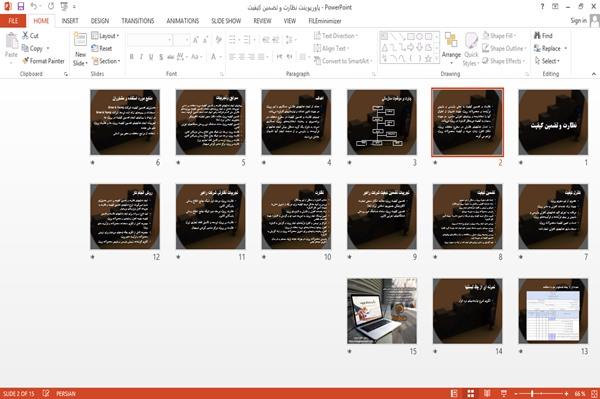Select slide 15 laptop photo thumbnail

[382, 311]
